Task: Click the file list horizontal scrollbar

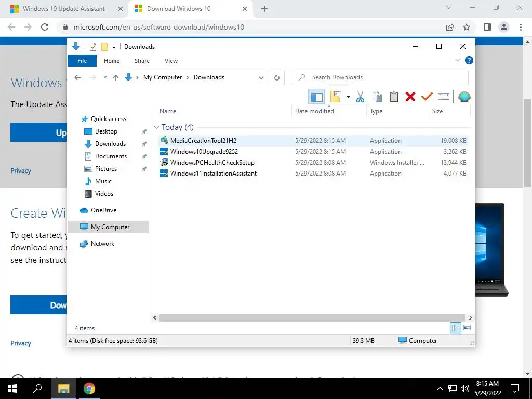Action: pyautogui.click(x=312, y=317)
